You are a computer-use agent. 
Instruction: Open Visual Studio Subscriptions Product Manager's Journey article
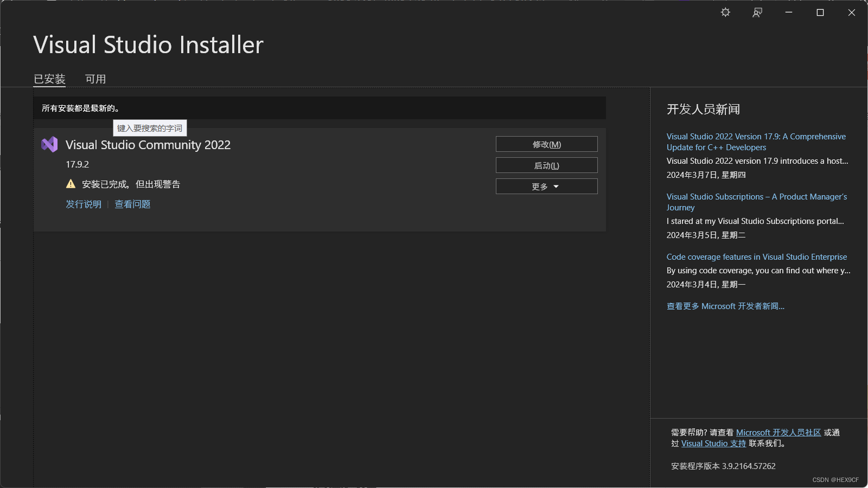coord(757,202)
